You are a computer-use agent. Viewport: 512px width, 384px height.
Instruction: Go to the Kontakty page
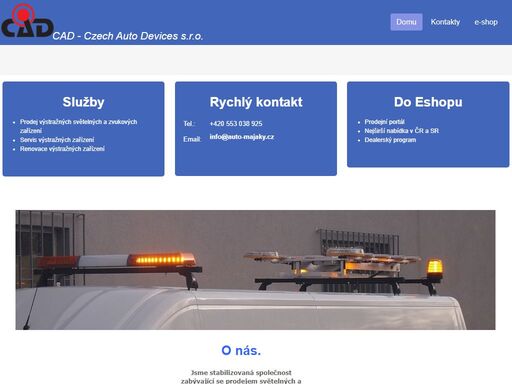[445, 22]
